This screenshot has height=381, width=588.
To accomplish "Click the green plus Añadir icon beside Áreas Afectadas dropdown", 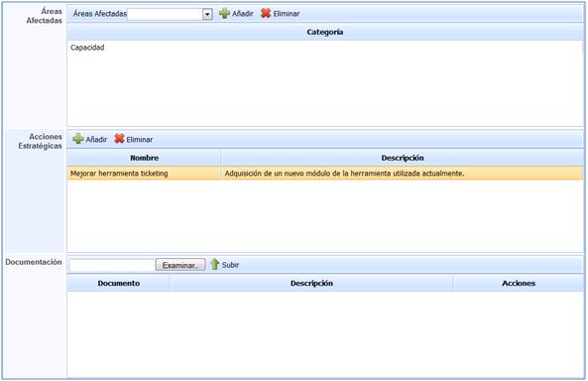I will point(224,13).
